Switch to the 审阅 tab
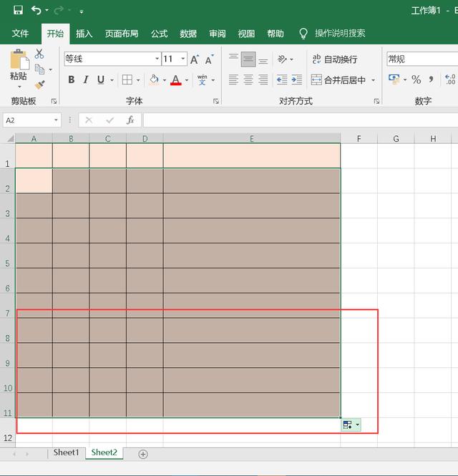The width and height of the screenshot is (458, 476). 218,34
